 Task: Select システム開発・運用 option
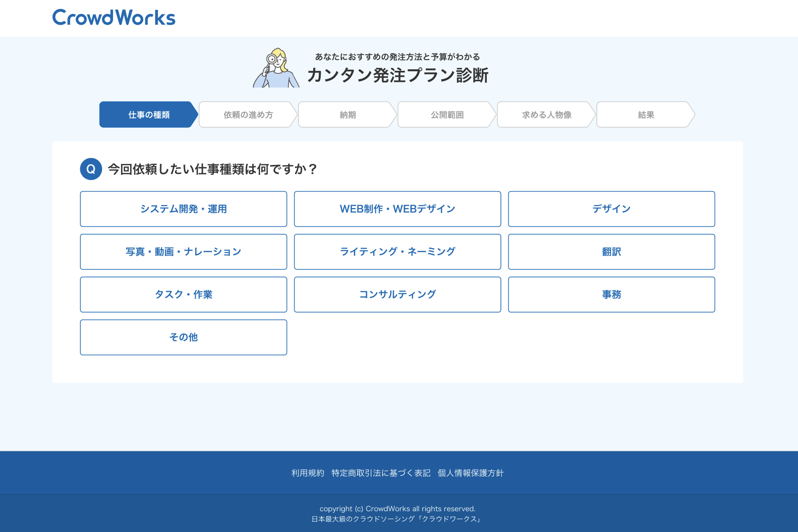tap(183, 209)
